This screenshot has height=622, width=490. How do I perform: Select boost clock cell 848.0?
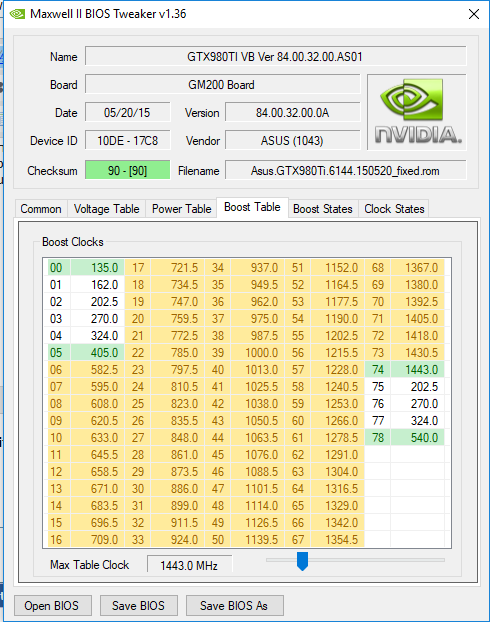coord(178,438)
